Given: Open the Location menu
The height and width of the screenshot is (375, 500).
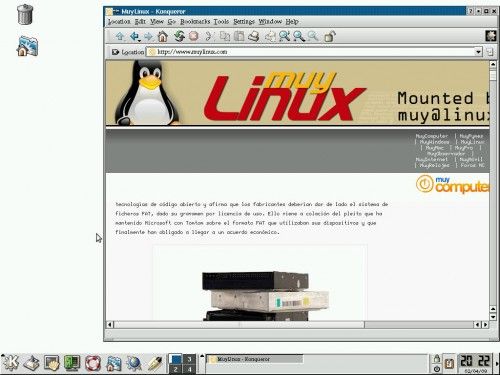Looking at the screenshot, I should coord(119,22).
